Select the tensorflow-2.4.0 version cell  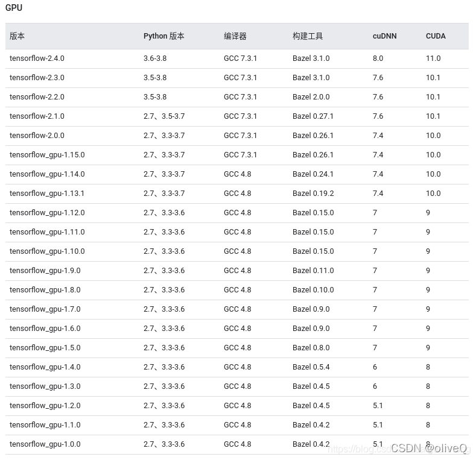pos(37,58)
